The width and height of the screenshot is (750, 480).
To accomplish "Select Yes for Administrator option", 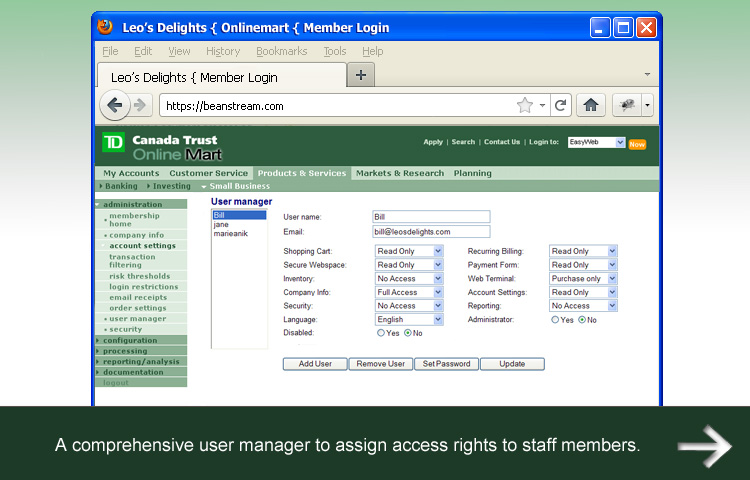I will 555,319.
